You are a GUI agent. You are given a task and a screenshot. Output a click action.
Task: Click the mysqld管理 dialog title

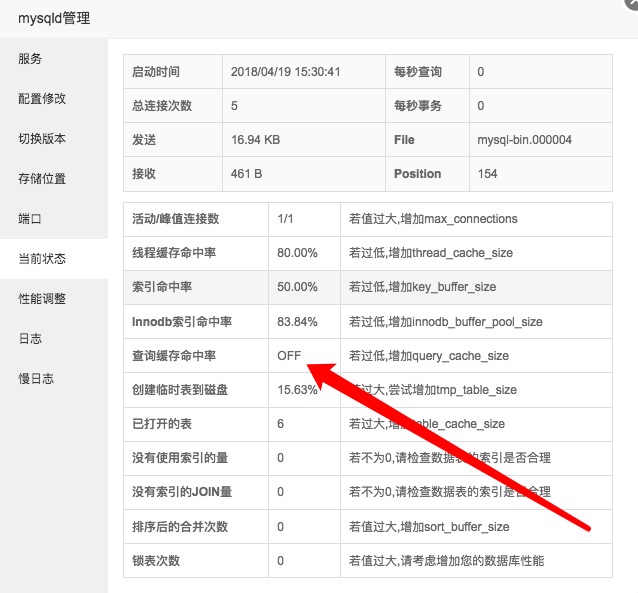[54, 18]
